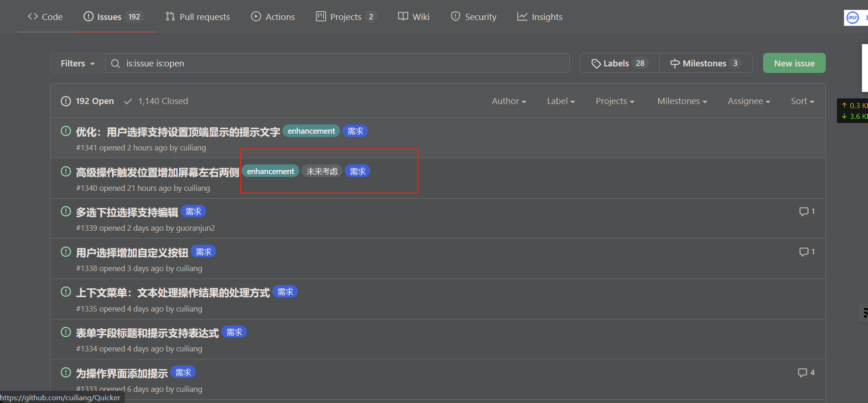The image size is (868, 403).
Task: Open the Labels list button
Action: tap(620, 63)
